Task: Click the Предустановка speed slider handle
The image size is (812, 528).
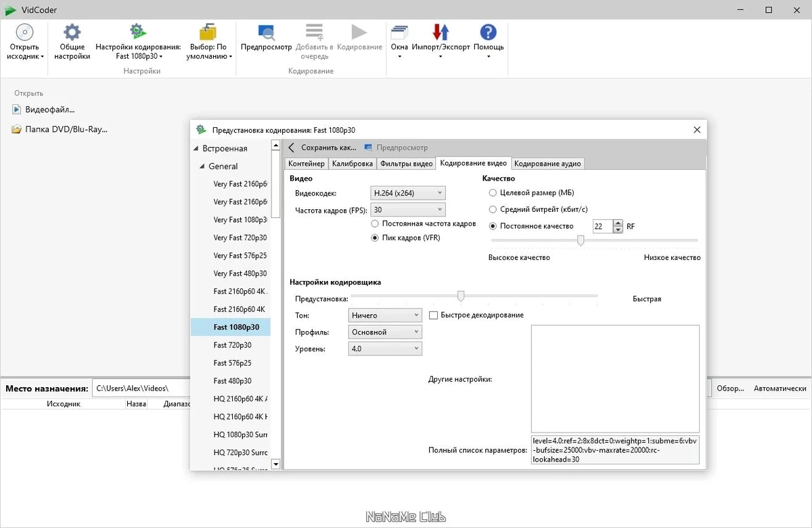Action: [x=461, y=296]
